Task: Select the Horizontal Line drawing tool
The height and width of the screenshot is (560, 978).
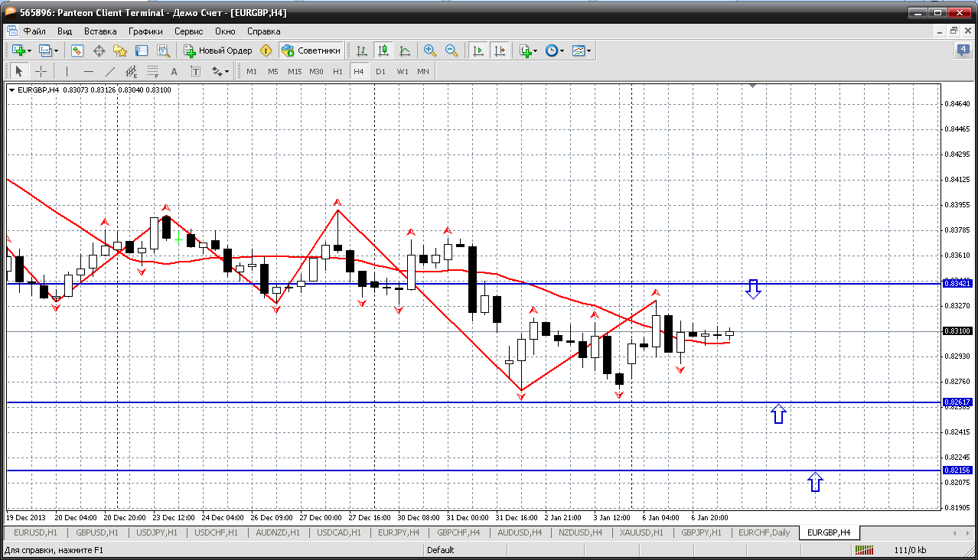Action: (x=89, y=71)
